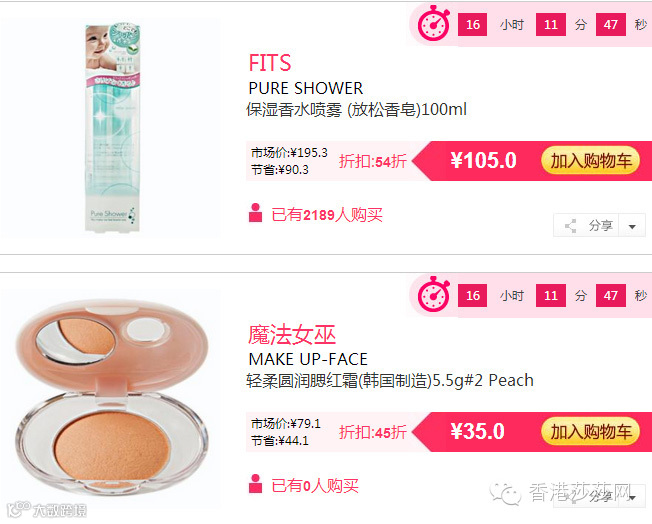Click the stopwatch icon above FITS product
The width and height of the screenshot is (652, 524).
point(433,24)
